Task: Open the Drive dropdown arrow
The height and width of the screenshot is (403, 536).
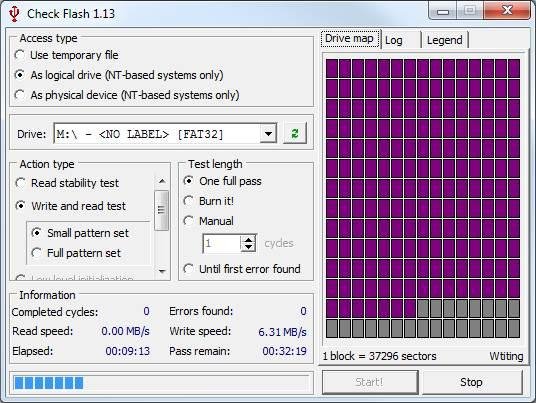Action: [268, 134]
